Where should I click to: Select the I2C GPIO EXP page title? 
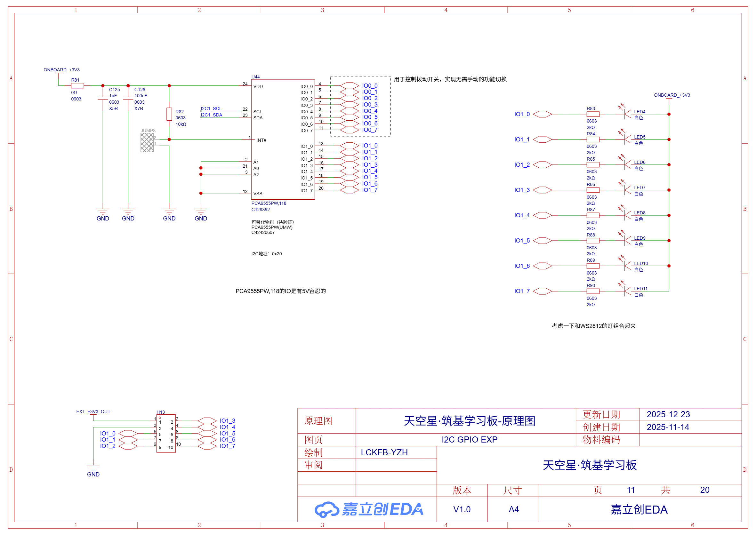click(469, 439)
